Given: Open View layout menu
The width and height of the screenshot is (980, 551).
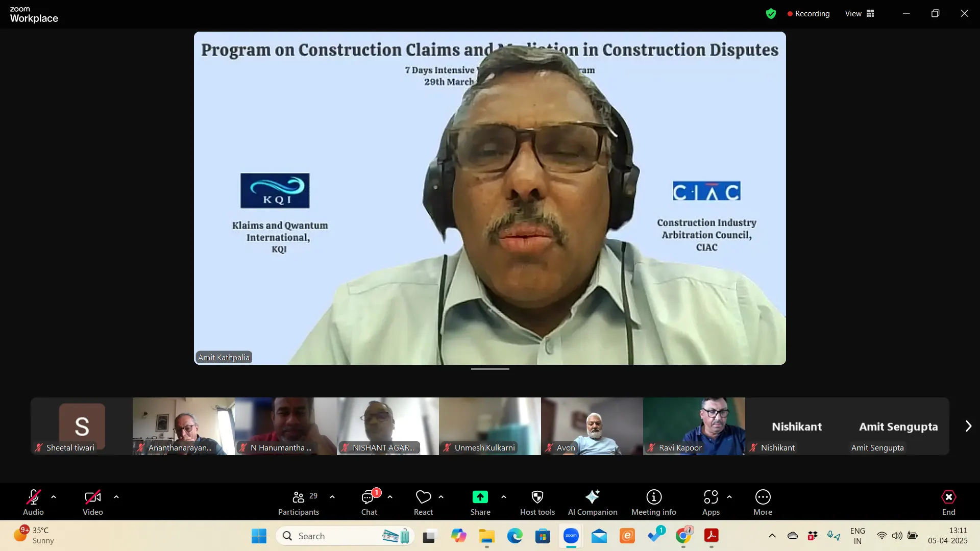Looking at the screenshot, I should (x=860, y=14).
